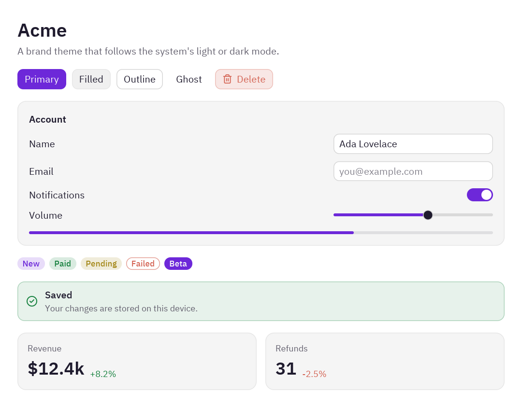Click the Refunds card label
Image resolution: width=522 pixels, height=420 pixels.
point(291,349)
